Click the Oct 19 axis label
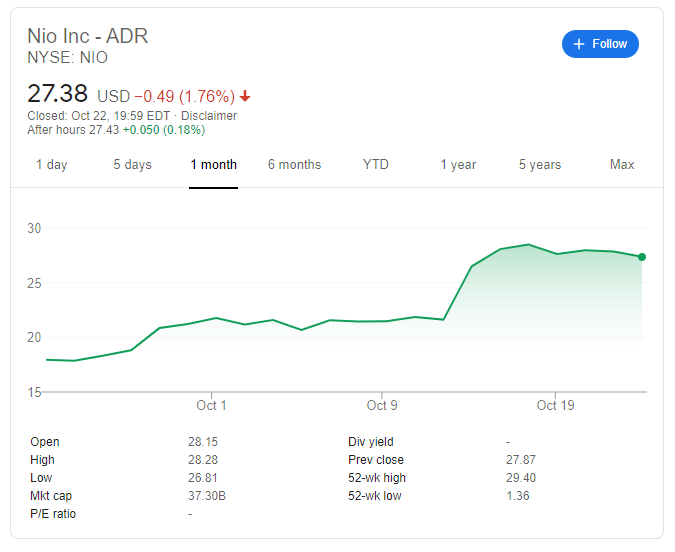 555,405
